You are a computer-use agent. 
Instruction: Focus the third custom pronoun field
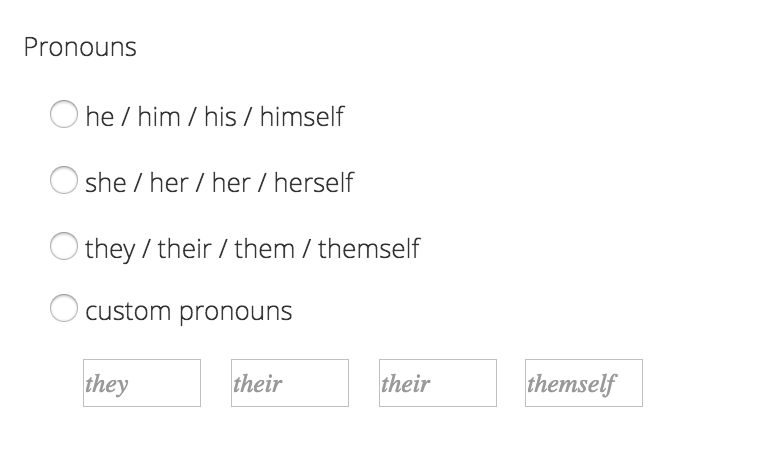pyautogui.click(x=438, y=383)
